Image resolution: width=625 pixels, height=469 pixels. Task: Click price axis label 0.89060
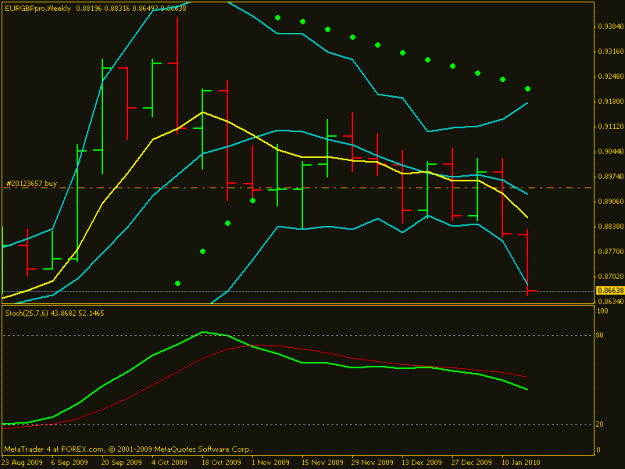tap(610, 202)
